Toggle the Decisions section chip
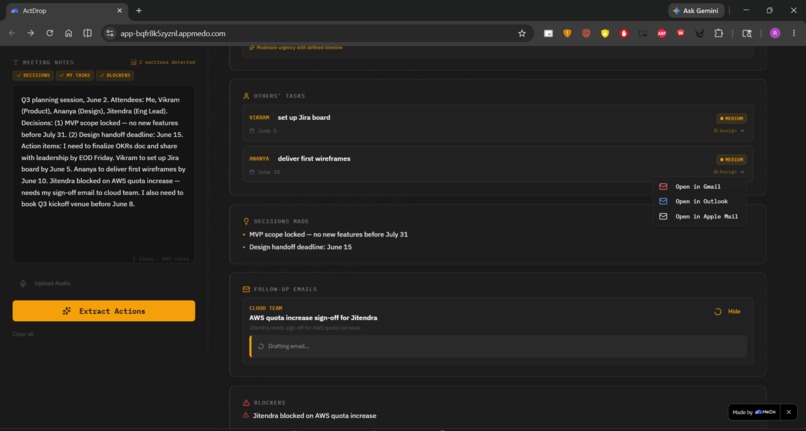 (33, 75)
